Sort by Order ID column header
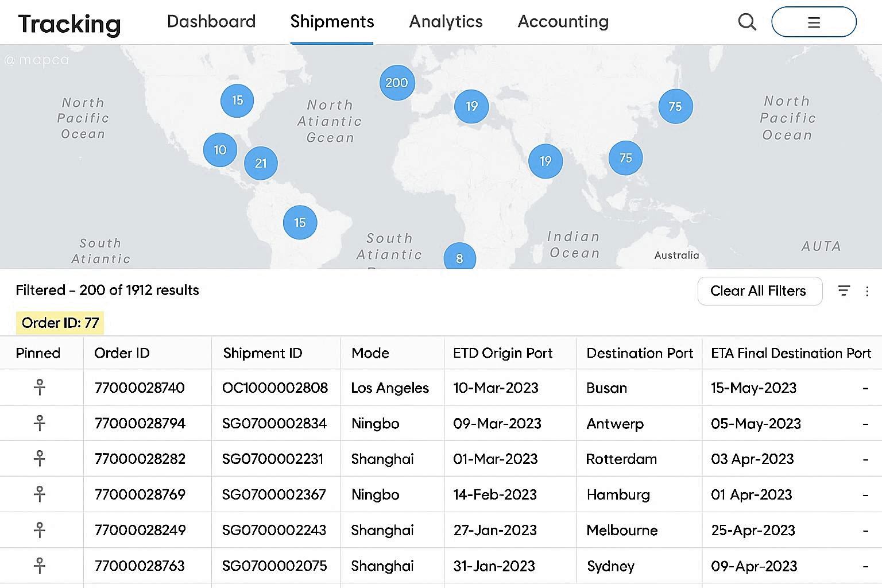The width and height of the screenshot is (882, 588). click(x=122, y=353)
